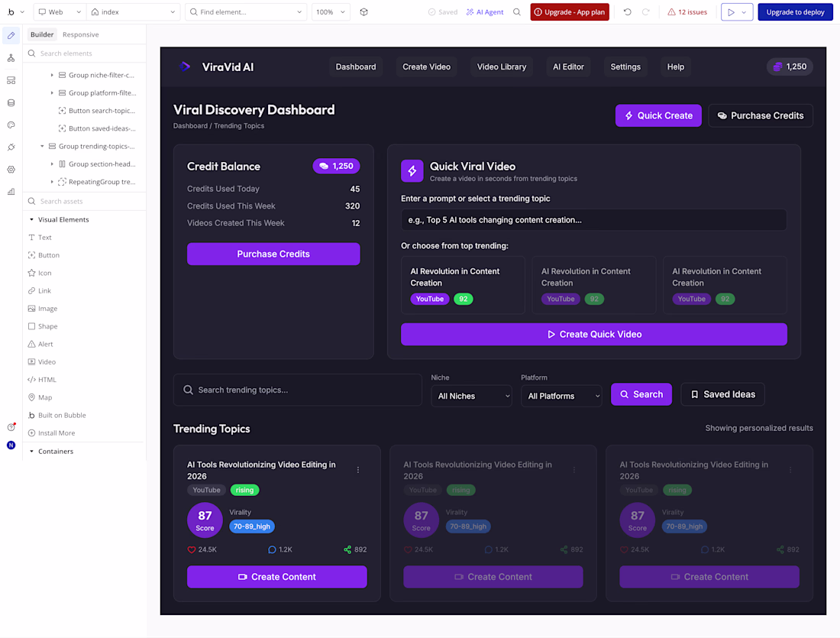Screen dimensions: 840x638
Task: Expand Group niche-filter-c... tree item
Action: click(52, 75)
